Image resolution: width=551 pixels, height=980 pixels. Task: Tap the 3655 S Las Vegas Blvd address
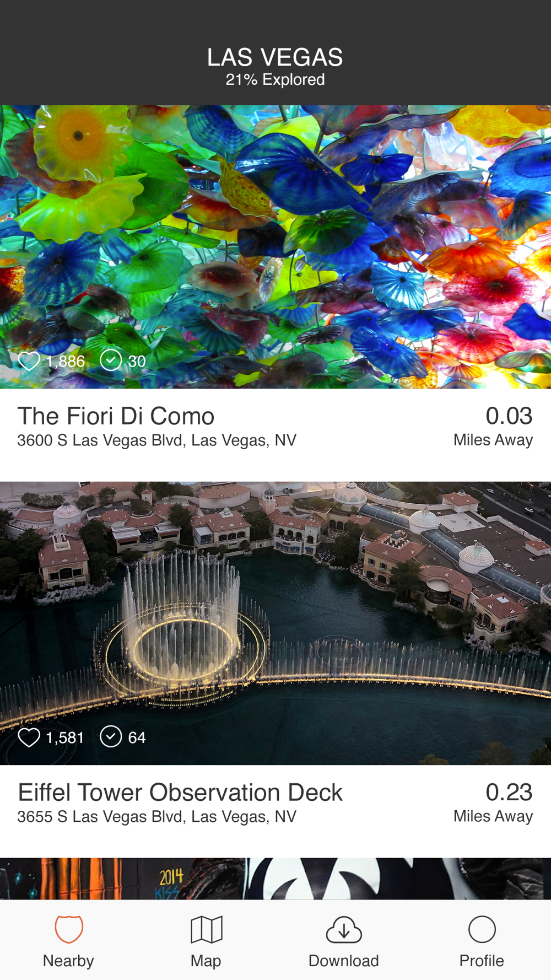[157, 817]
